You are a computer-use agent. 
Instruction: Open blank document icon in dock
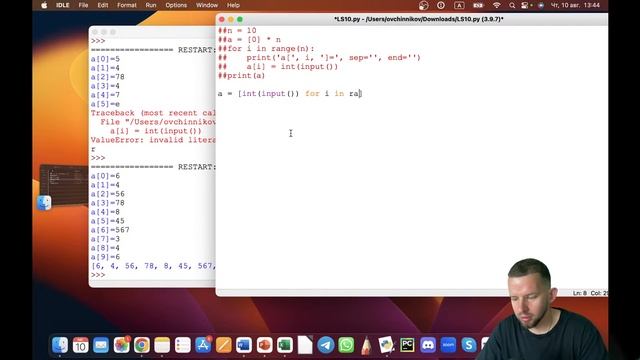point(305,345)
